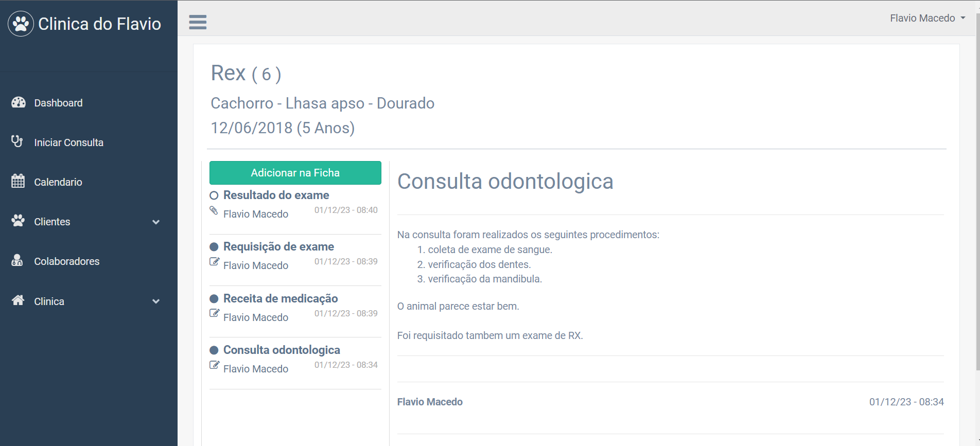Select the filled circle beside Requisição de exame

tap(214, 247)
